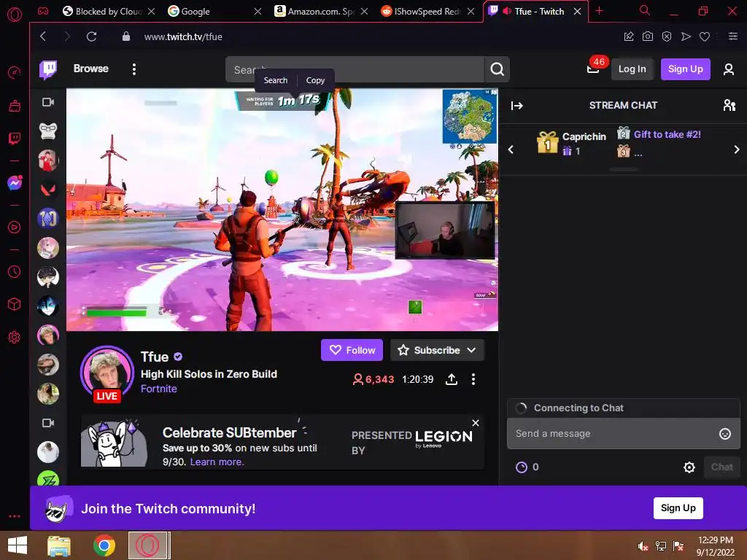Viewport: 747px width, 560px height.
Task: Close the SUBtember promotion banner
Action: coord(476,423)
